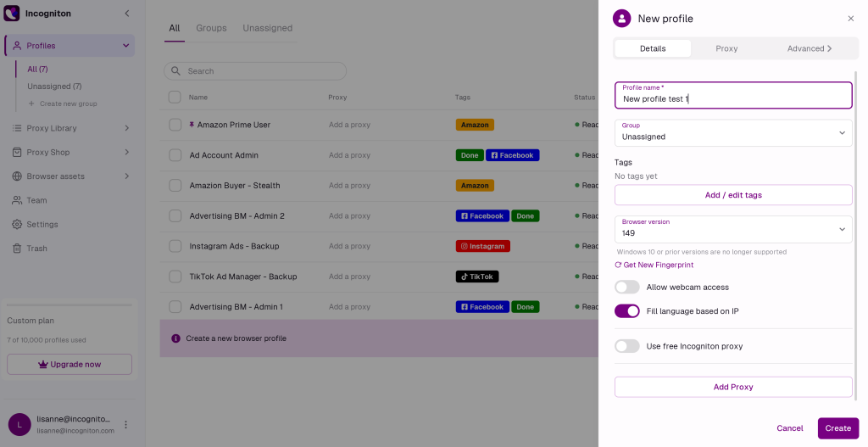This screenshot has width=868, height=447.
Task: Expand the Proxy Library arrow
Action: [127, 128]
